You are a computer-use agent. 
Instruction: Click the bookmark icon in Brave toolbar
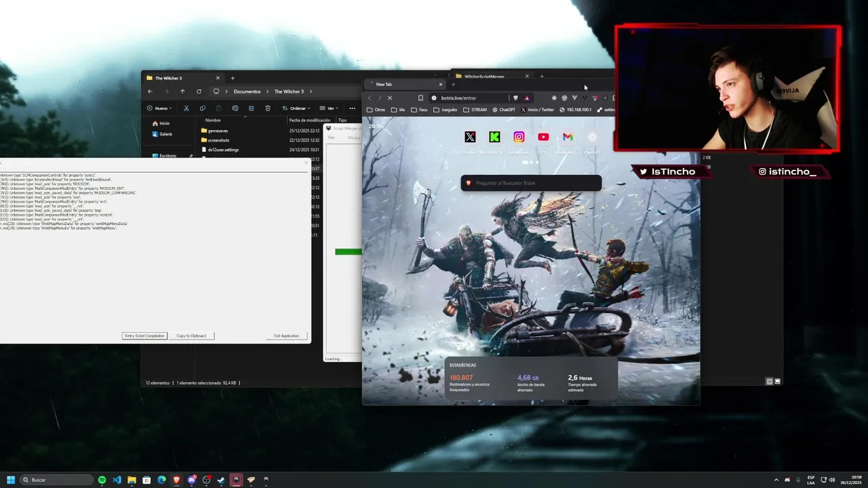(420, 98)
